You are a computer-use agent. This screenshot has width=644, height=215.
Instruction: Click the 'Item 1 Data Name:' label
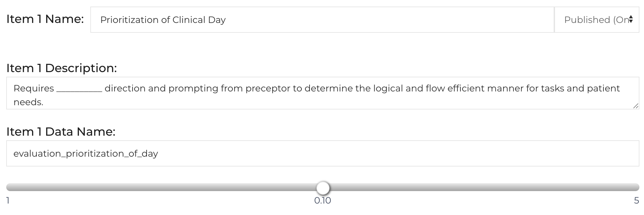[61, 132]
